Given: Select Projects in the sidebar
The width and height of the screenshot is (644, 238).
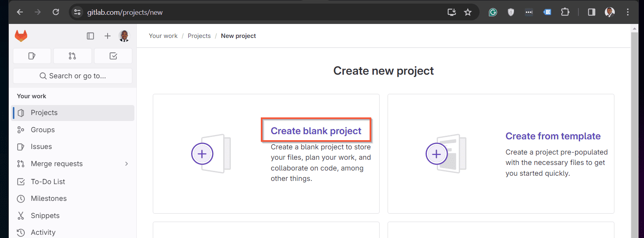Looking at the screenshot, I should (x=73, y=113).
